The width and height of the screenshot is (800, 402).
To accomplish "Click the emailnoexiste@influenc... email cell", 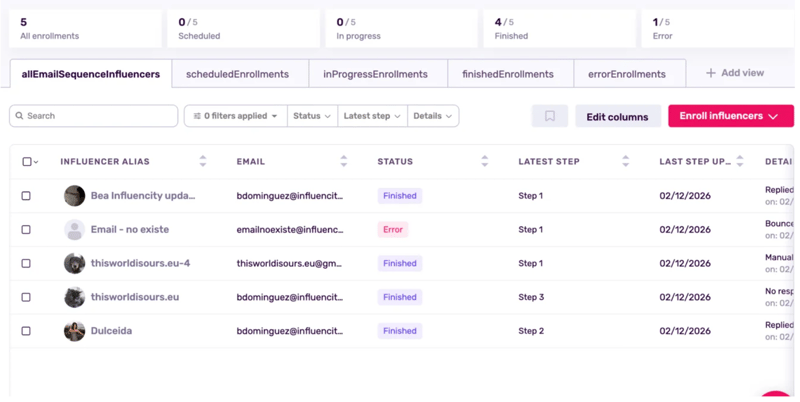I will 290,230.
